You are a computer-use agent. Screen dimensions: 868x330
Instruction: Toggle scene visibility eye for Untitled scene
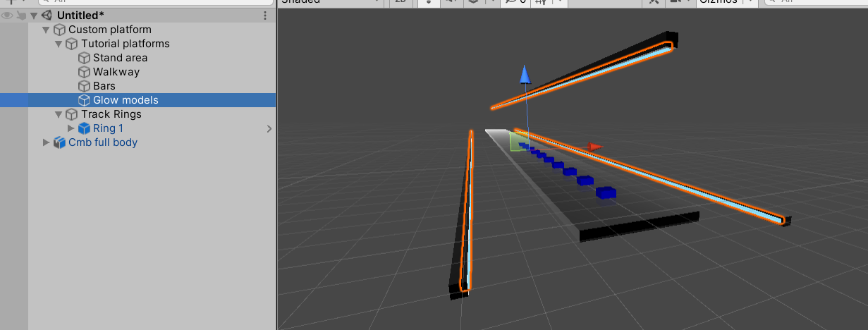click(7, 15)
